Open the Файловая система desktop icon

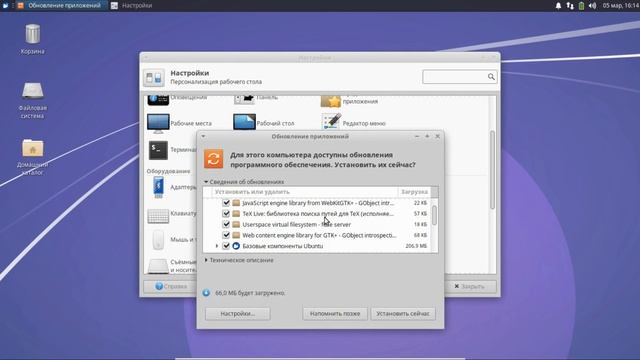click(32, 91)
